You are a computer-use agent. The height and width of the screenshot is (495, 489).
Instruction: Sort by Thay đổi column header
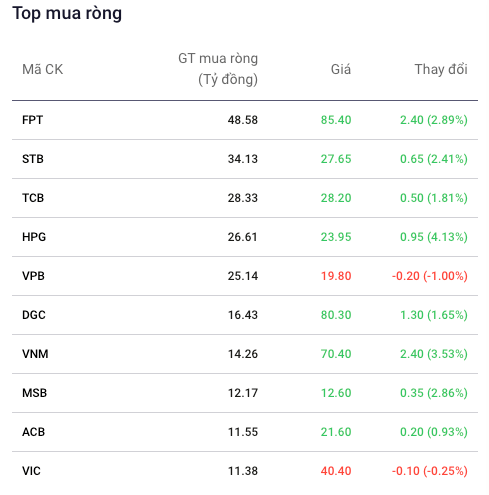pos(441,69)
